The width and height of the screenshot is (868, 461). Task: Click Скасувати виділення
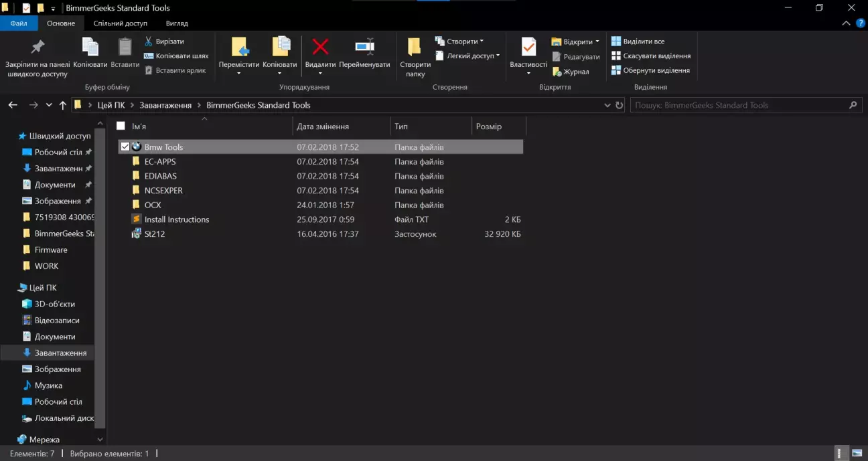650,56
